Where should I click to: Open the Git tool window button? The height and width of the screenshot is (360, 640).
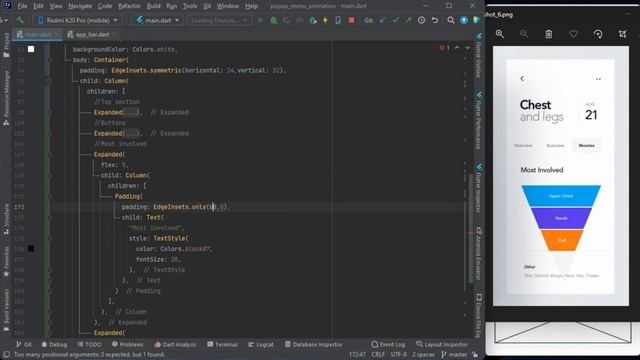tap(24, 344)
